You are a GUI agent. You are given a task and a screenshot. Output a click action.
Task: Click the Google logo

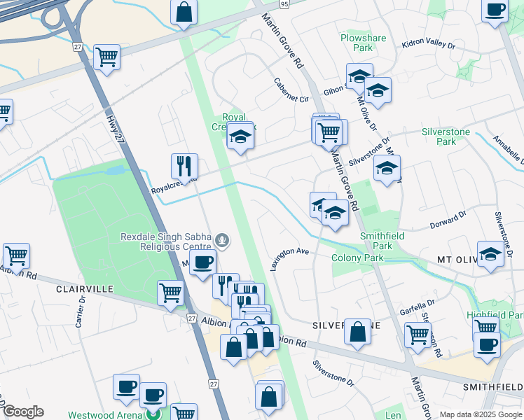click(x=23, y=412)
